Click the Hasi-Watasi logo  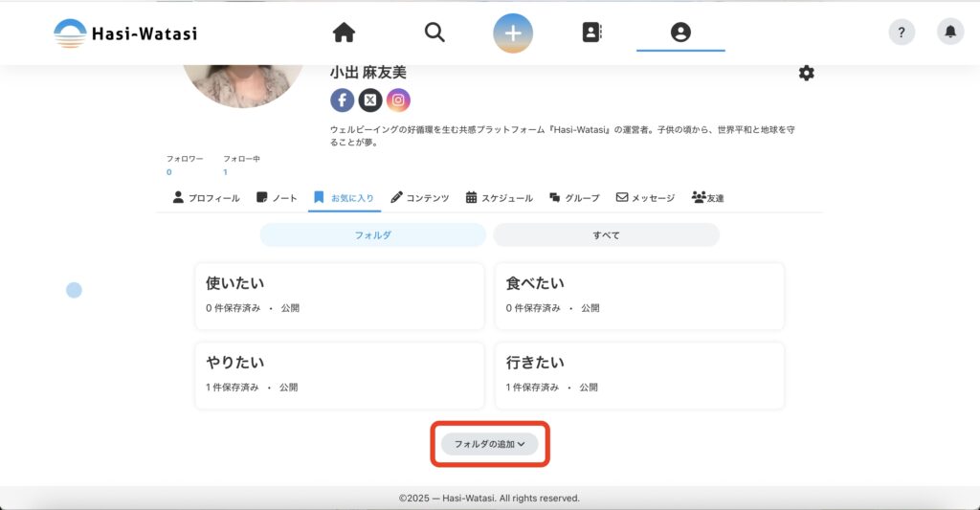coord(125,33)
